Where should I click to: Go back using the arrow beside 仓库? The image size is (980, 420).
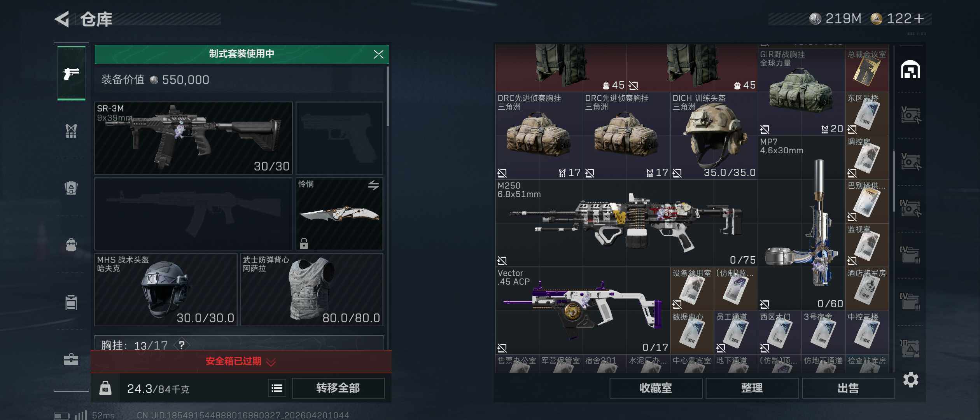tap(62, 19)
